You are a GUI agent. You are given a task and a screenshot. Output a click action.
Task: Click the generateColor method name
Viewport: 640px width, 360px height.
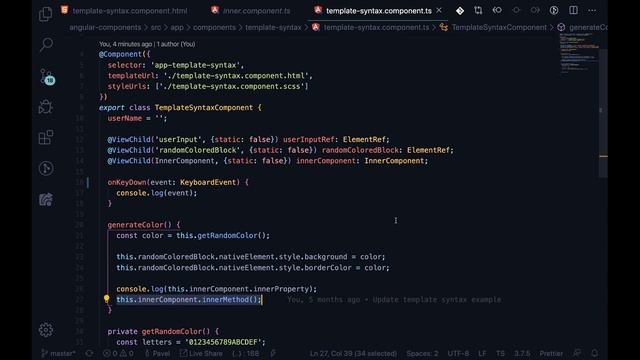point(135,224)
